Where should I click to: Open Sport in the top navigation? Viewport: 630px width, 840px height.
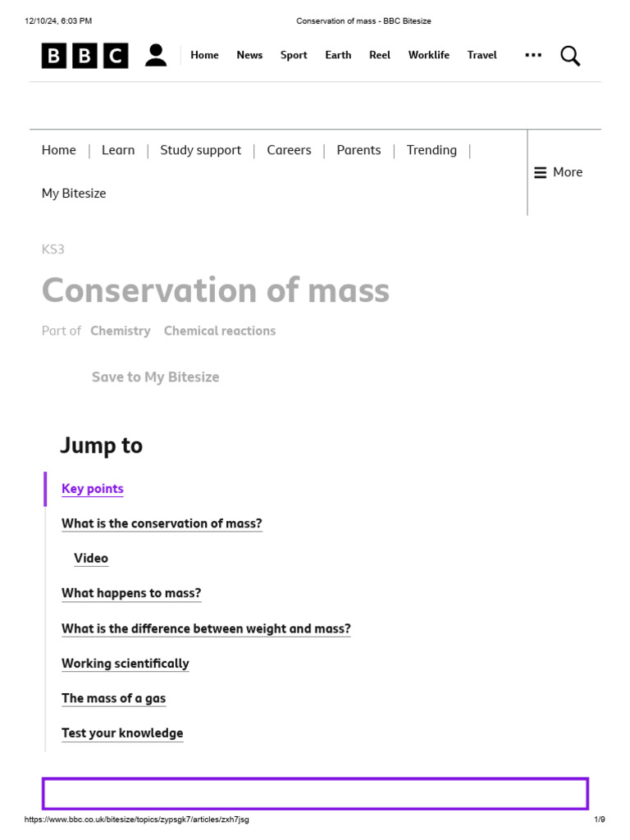coord(294,55)
